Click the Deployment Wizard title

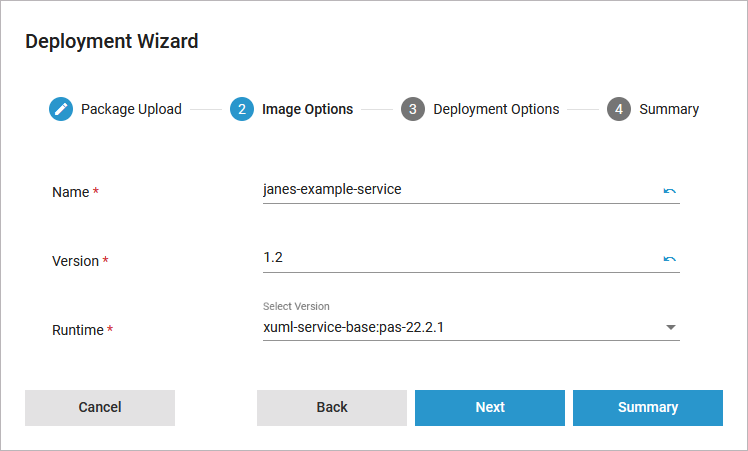click(112, 41)
